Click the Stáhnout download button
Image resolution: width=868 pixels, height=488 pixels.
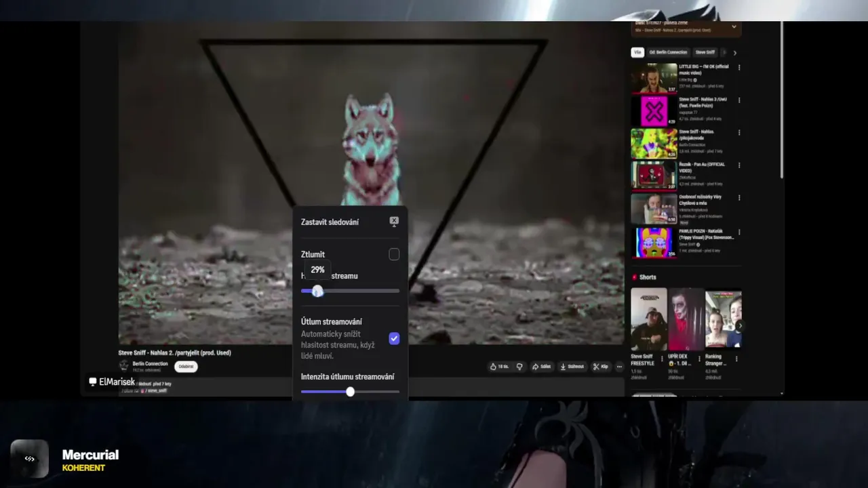pos(572,367)
